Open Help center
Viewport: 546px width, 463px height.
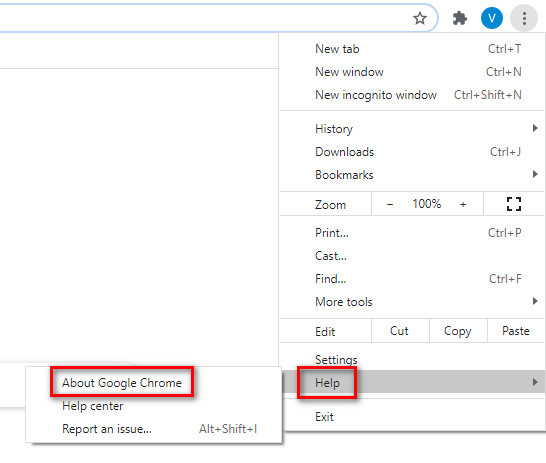[154, 406]
